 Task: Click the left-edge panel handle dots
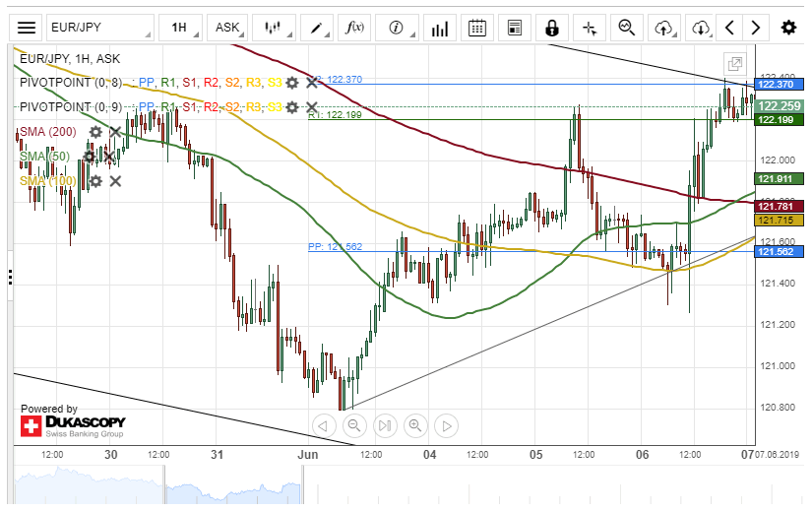(11, 277)
